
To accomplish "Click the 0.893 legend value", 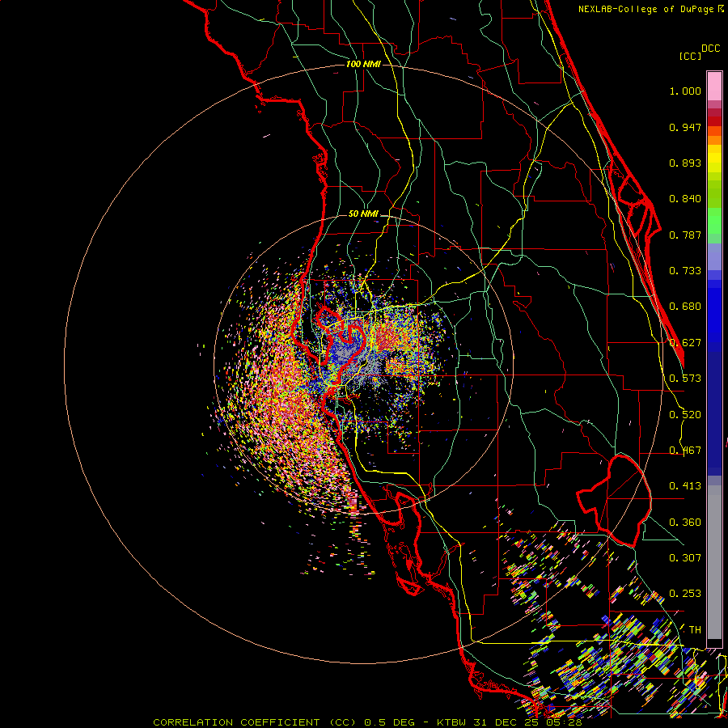I will pos(685,163).
